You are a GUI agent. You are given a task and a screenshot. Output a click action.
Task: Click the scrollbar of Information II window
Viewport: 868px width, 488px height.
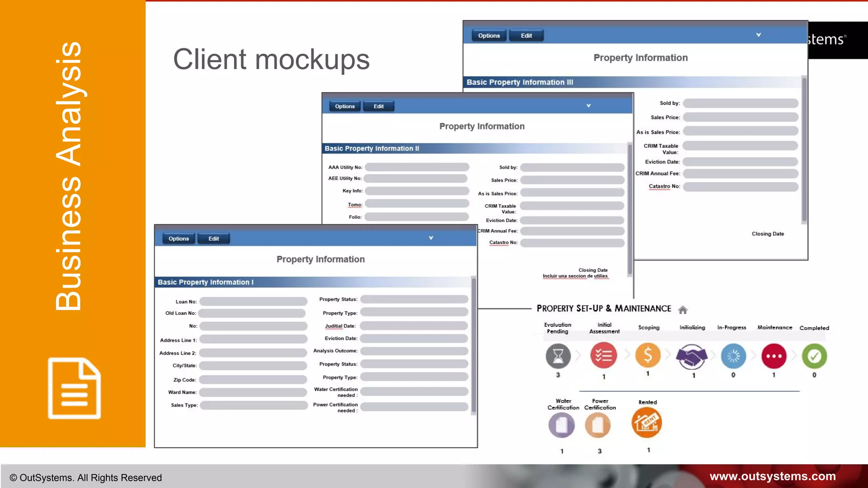click(630, 210)
